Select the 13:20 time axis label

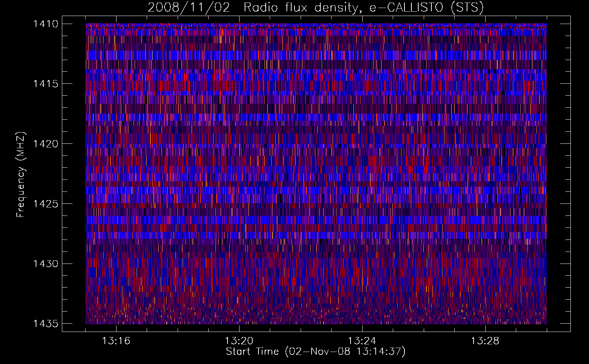(x=239, y=341)
